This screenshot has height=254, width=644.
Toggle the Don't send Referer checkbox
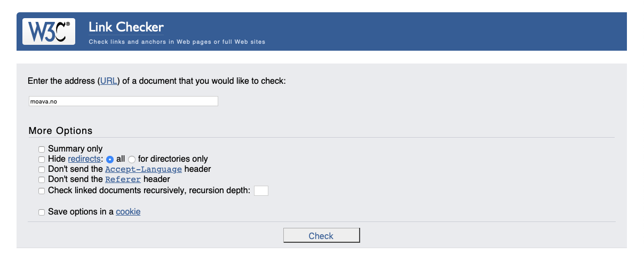click(x=42, y=180)
